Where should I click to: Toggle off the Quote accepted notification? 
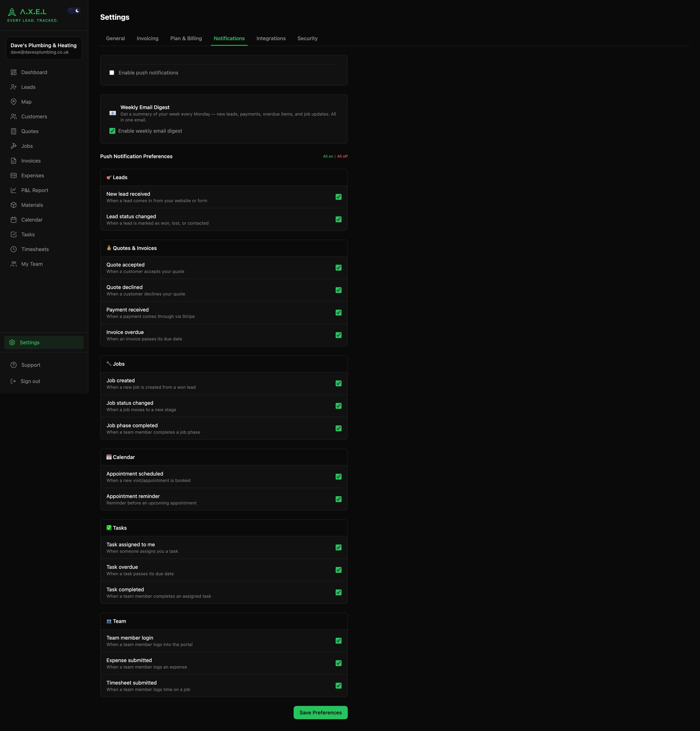tap(338, 268)
